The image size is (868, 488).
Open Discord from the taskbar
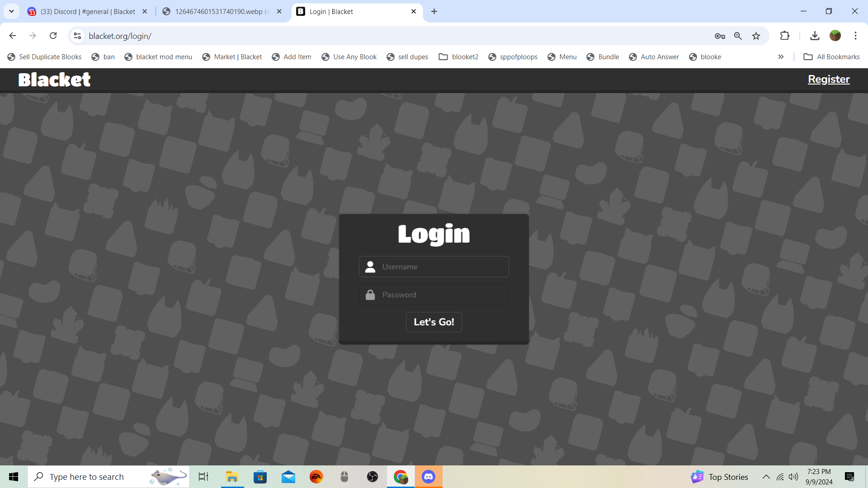[428, 477]
